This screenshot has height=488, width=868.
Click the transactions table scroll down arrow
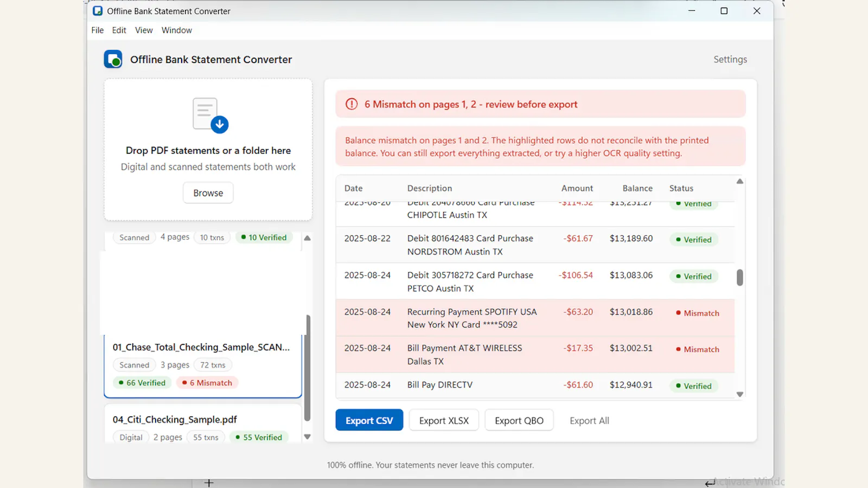coord(740,394)
